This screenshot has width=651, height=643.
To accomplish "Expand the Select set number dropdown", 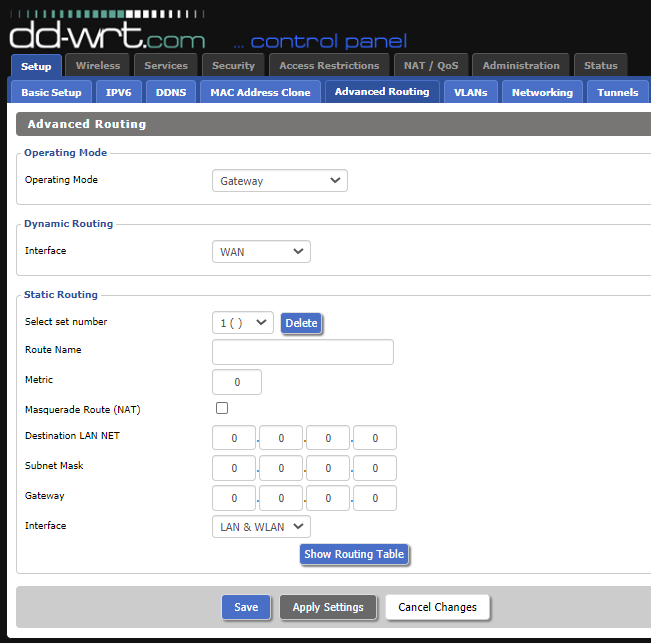I will [x=243, y=323].
